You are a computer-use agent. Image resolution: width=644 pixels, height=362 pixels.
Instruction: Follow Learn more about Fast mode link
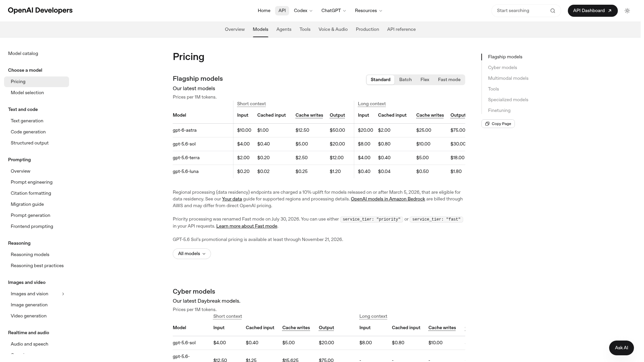pyautogui.click(x=247, y=226)
